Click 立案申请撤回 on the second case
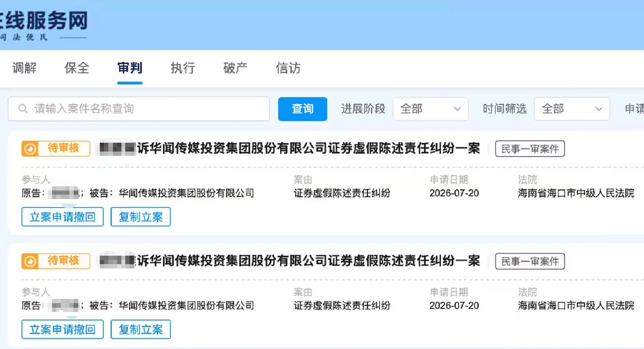Screen dimensions: 644x349 [x=62, y=329]
